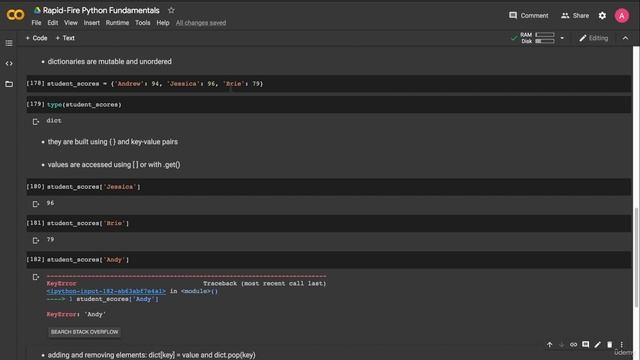Click the 'dict' output text
Screen dimensions: 640x360
tap(54, 121)
